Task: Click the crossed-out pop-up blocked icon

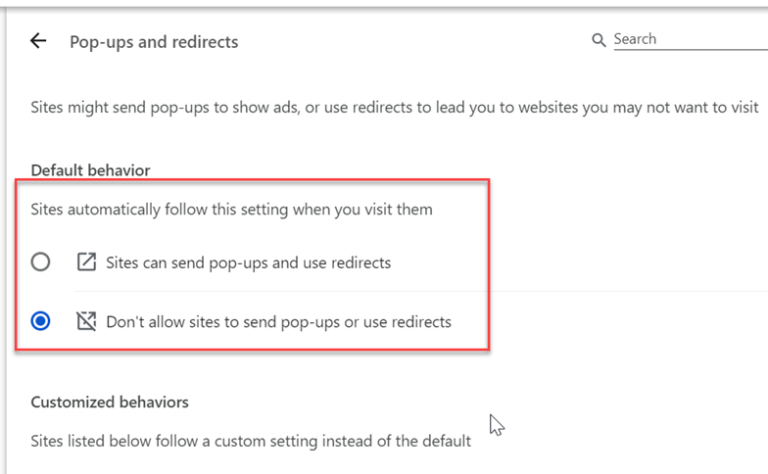Action: tap(86, 321)
